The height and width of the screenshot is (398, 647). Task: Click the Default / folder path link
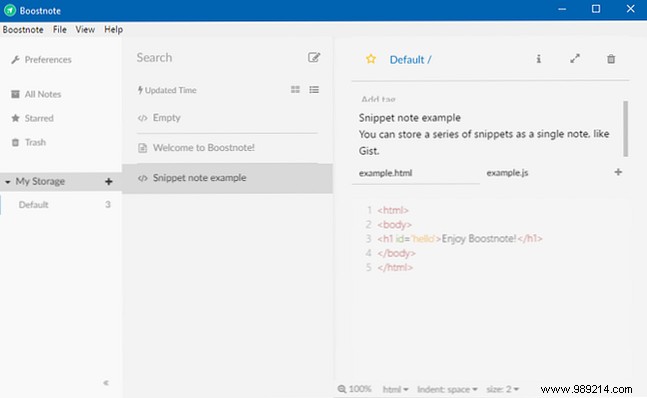tap(410, 60)
